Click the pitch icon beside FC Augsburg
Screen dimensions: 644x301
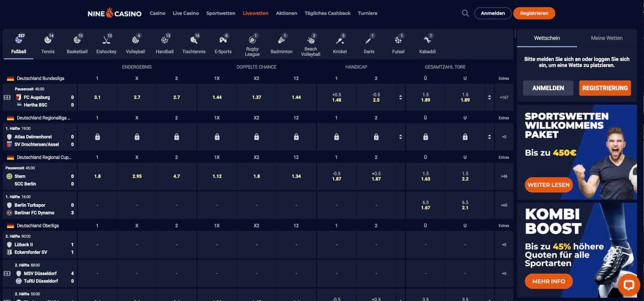tap(7, 98)
